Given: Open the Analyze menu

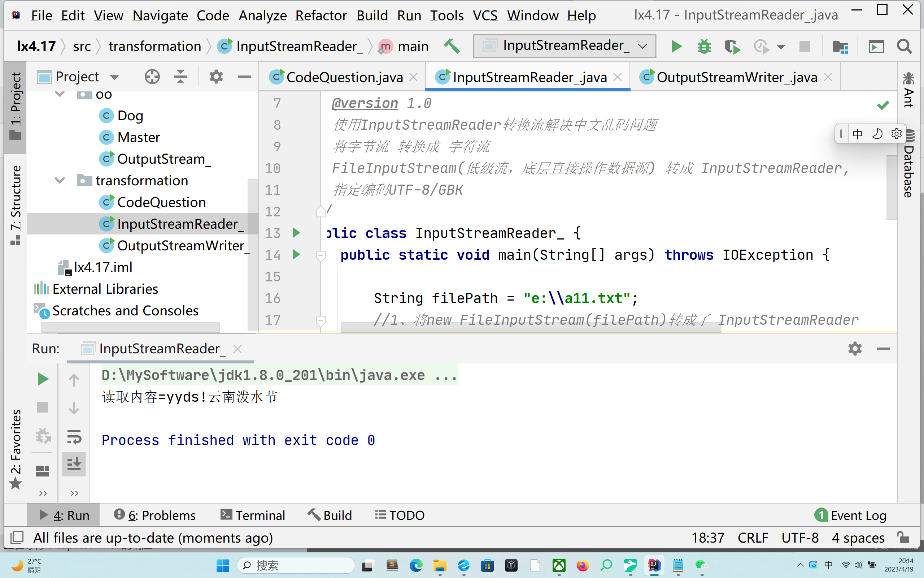Looking at the screenshot, I should [x=262, y=16].
